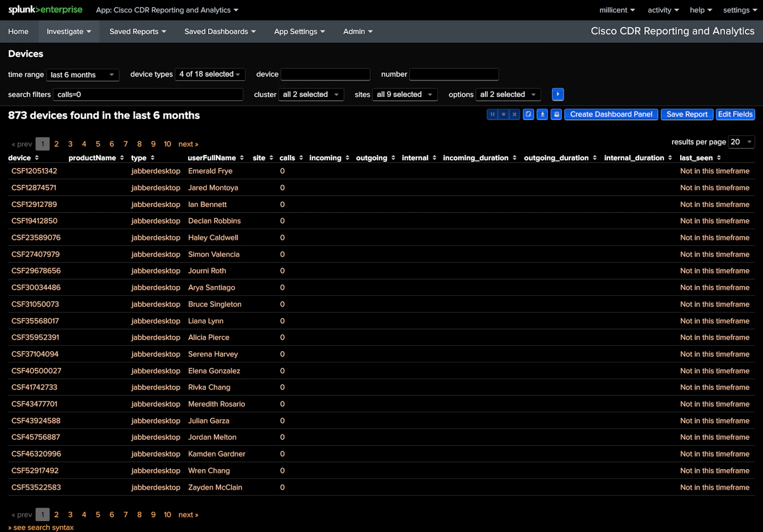Open the Investigate menu
Viewport: 763px width, 532px height.
point(69,31)
